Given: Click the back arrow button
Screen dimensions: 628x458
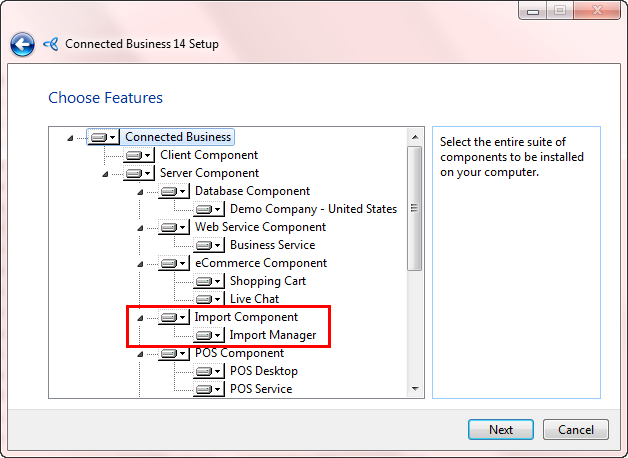Looking at the screenshot, I should 23,44.
